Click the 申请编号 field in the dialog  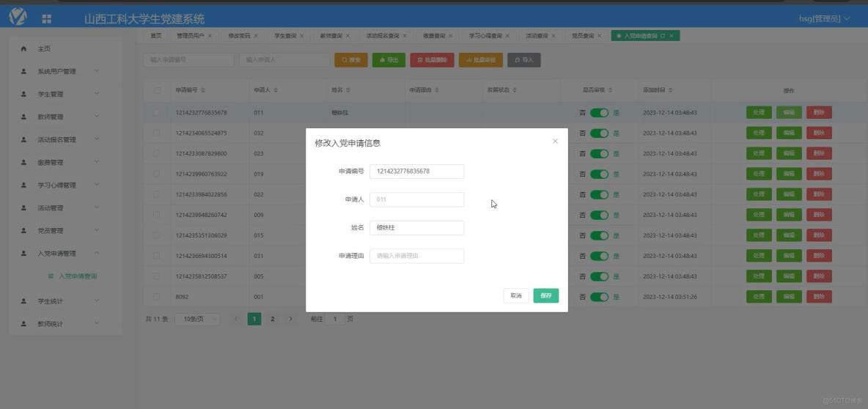click(417, 171)
